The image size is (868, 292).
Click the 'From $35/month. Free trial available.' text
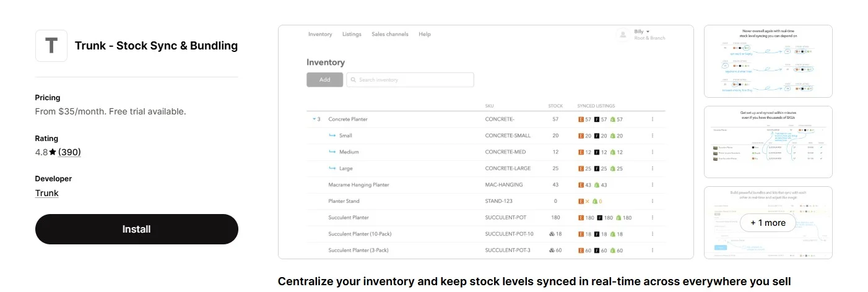coord(111,112)
